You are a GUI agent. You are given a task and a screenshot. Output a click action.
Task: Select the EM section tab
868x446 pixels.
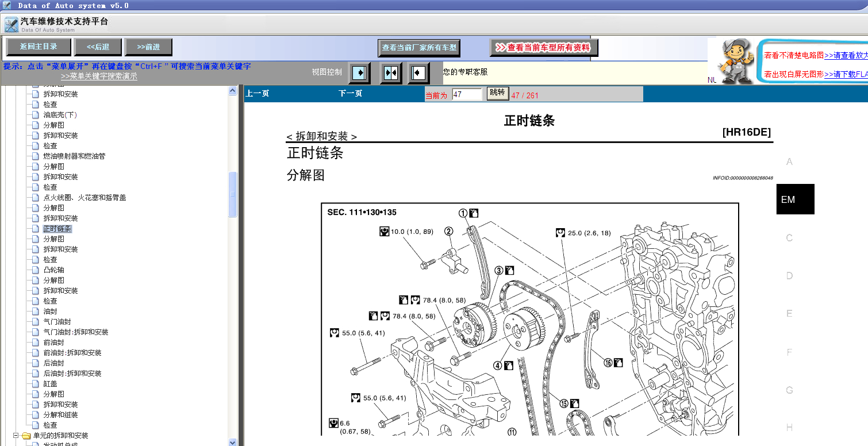pos(795,199)
